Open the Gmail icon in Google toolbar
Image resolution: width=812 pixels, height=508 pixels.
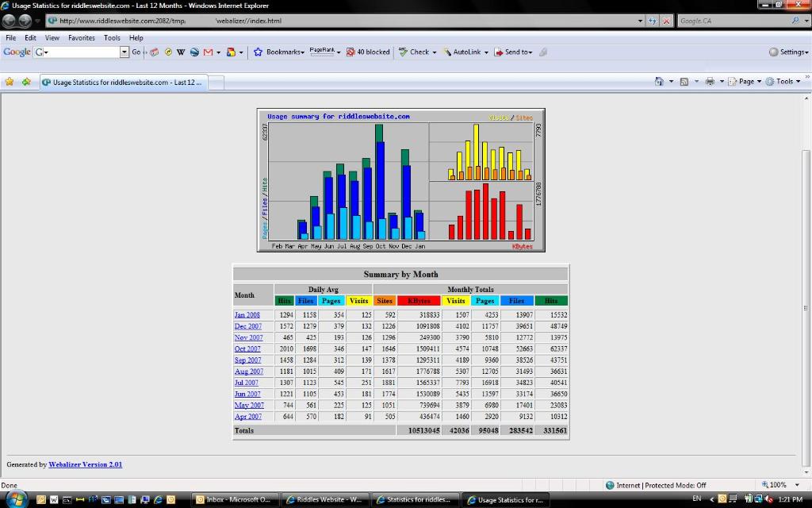pos(209,52)
